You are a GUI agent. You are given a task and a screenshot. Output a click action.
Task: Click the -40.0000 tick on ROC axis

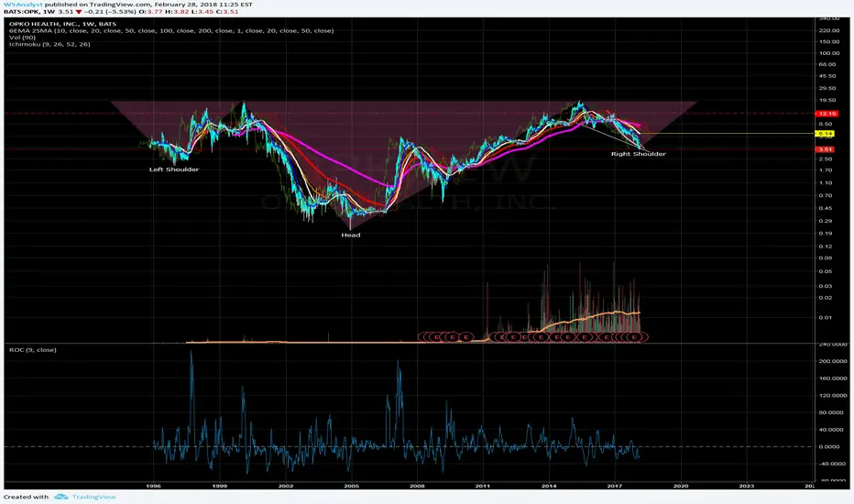coord(832,464)
